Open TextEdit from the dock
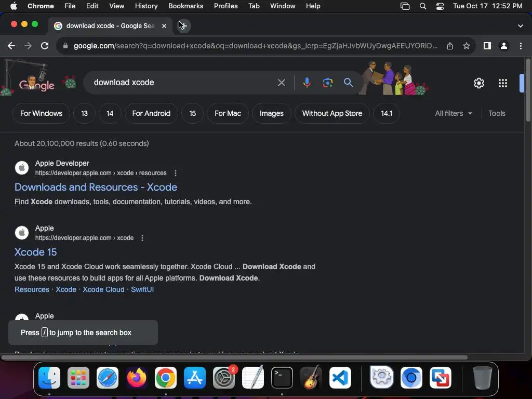This screenshot has width=532, height=399. 253,378
